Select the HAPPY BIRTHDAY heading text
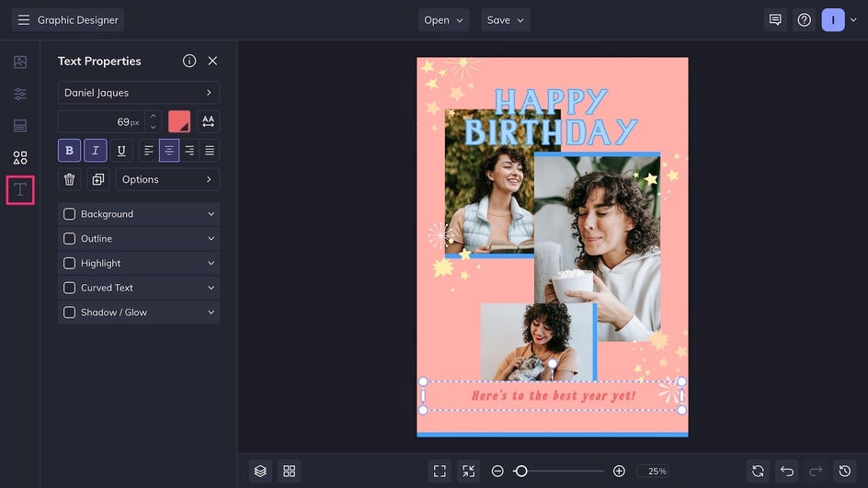The width and height of the screenshot is (868, 488). pyautogui.click(x=551, y=117)
